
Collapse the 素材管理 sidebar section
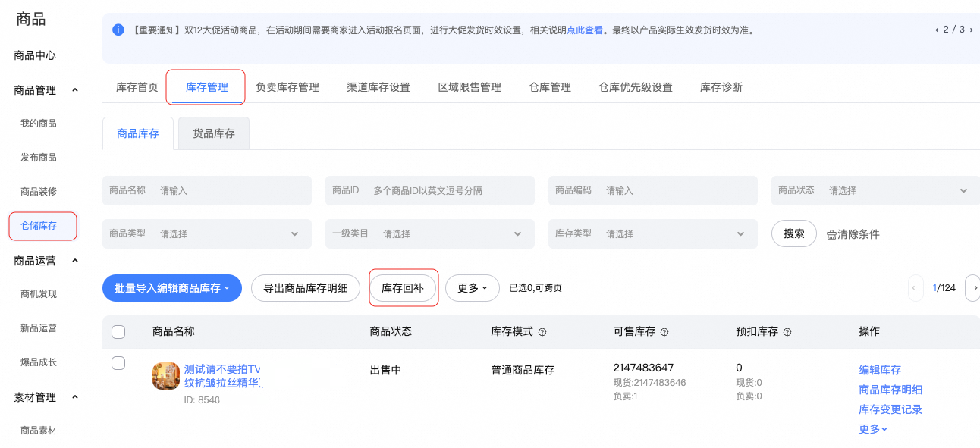(x=74, y=397)
